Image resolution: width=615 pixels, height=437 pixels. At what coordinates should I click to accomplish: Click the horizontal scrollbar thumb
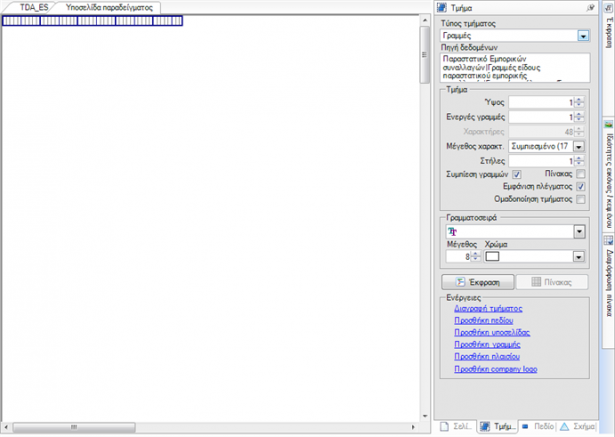point(74,427)
